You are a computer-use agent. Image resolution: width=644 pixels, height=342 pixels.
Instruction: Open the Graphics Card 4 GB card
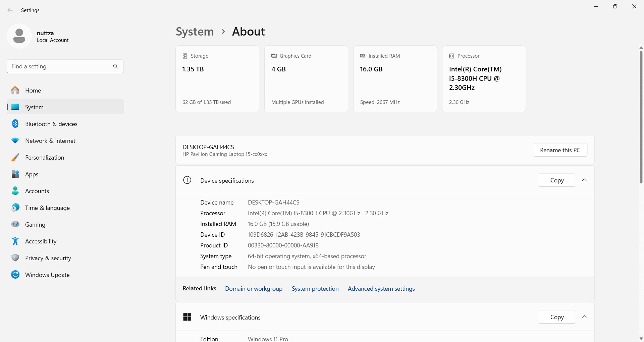[x=306, y=79]
